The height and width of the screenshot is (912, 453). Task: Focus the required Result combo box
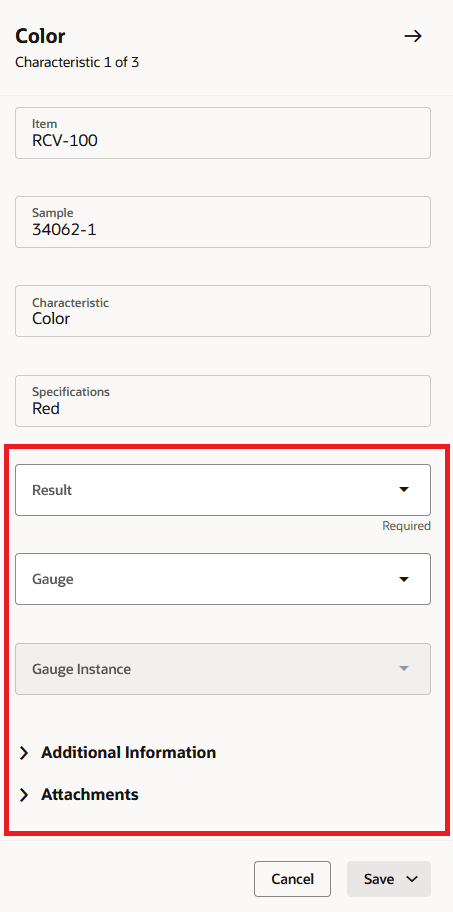(223, 490)
